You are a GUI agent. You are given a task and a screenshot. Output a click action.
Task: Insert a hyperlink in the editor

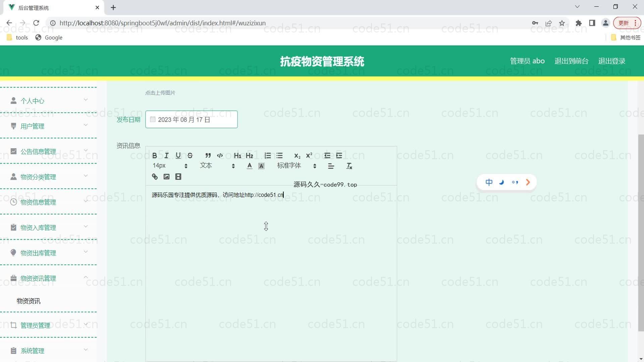click(155, 177)
